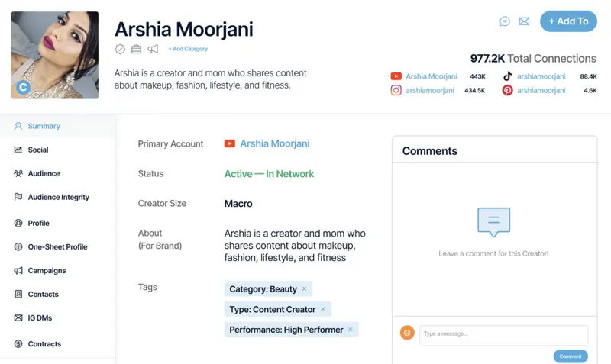Click the Type a message input field

pos(504,334)
